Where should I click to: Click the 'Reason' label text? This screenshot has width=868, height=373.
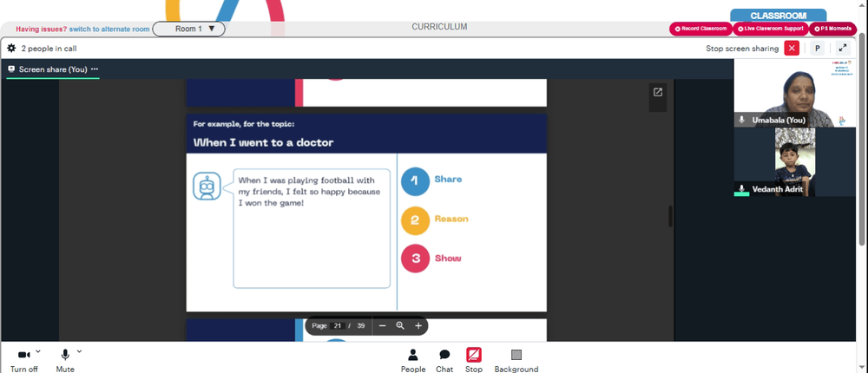tap(451, 219)
